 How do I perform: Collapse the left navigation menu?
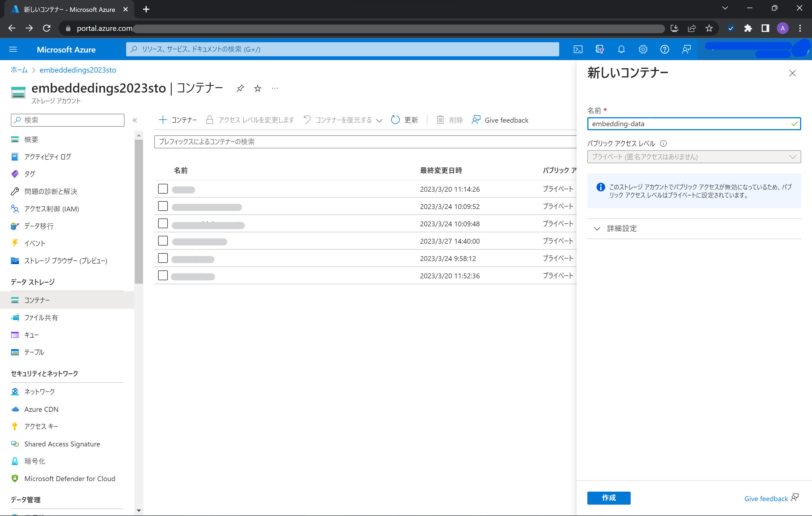click(x=135, y=120)
